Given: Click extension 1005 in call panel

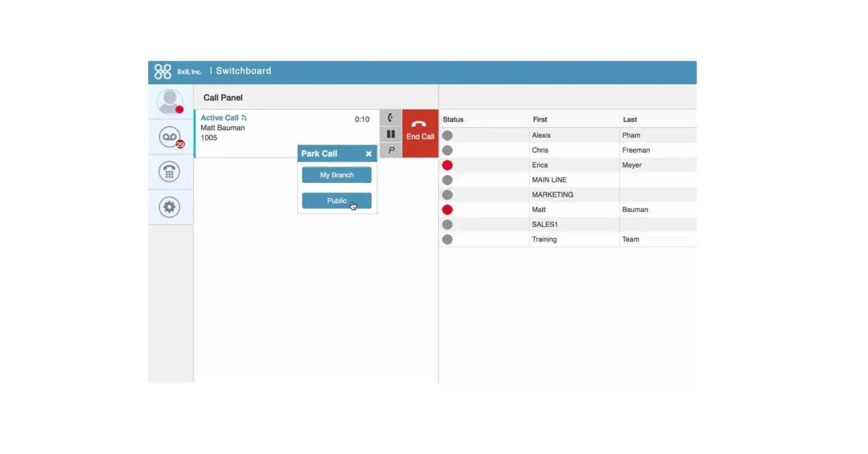Looking at the screenshot, I should click(209, 138).
